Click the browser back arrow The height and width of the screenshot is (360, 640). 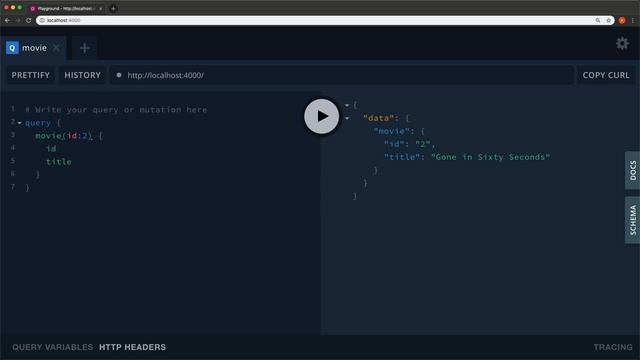click(x=7, y=20)
